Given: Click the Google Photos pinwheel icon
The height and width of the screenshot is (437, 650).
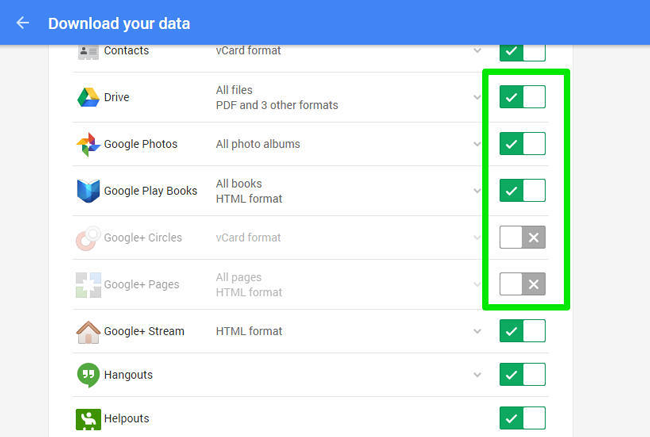Looking at the screenshot, I should point(88,144).
